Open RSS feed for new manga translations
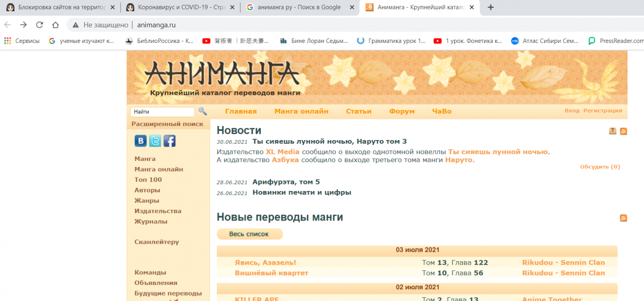Screen dimensions: 644x301 coord(623,218)
